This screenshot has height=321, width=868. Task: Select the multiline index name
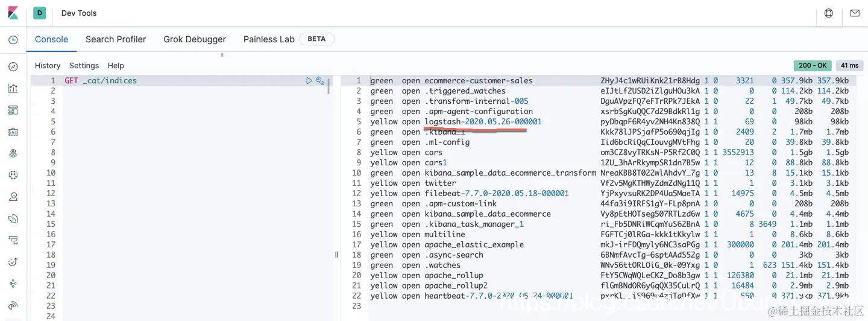[445, 235]
